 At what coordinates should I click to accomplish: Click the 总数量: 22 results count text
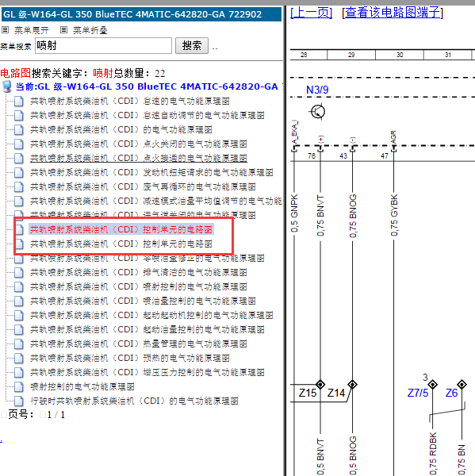140,73
